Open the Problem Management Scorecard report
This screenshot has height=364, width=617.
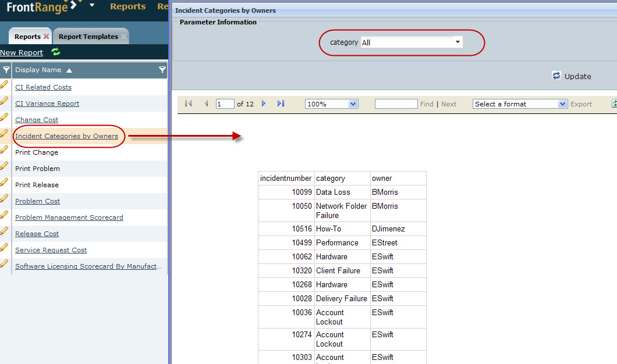(x=69, y=217)
